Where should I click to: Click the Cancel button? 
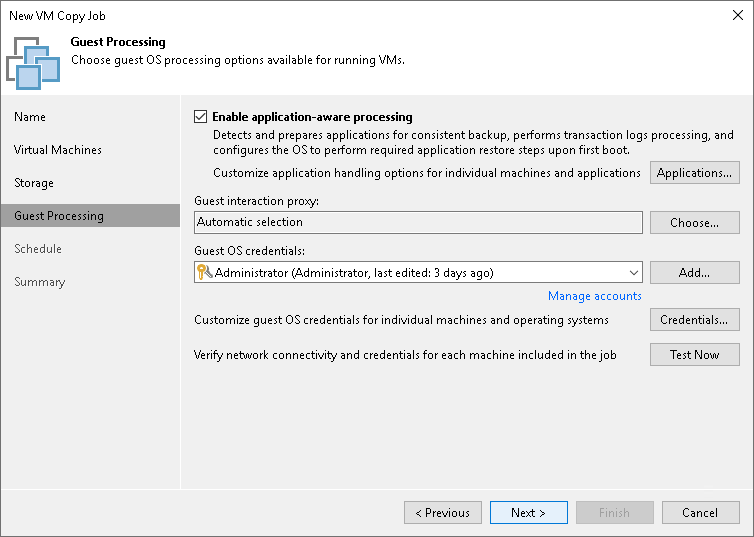700,512
